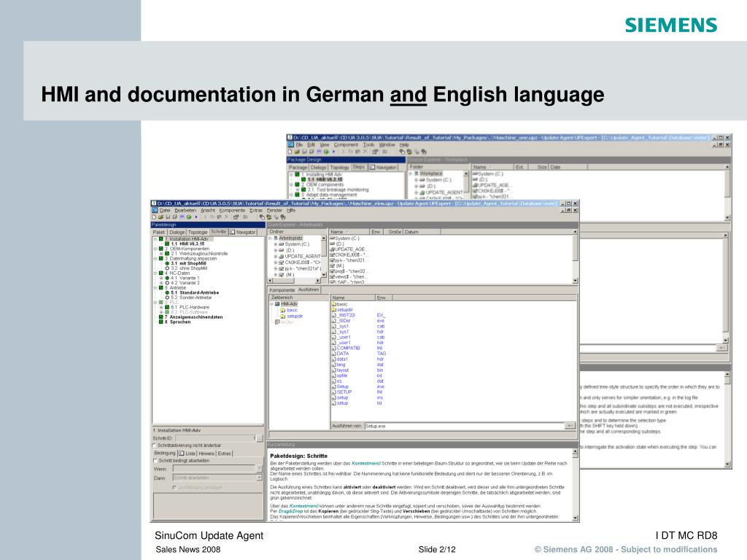Expand the 6.1 PLC-Hardware tree node
The width and height of the screenshot is (747, 560).
(x=161, y=308)
